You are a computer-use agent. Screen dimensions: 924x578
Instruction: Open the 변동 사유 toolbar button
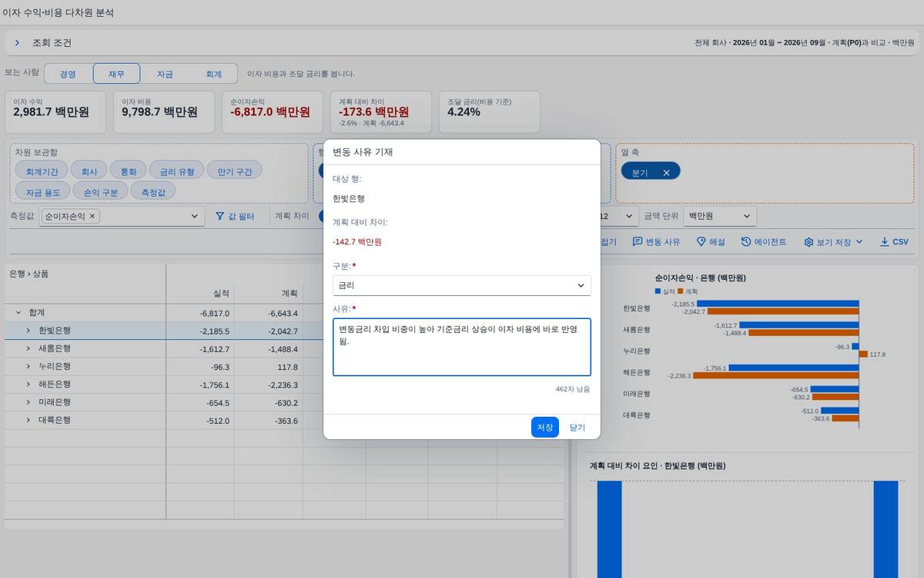click(657, 242)
